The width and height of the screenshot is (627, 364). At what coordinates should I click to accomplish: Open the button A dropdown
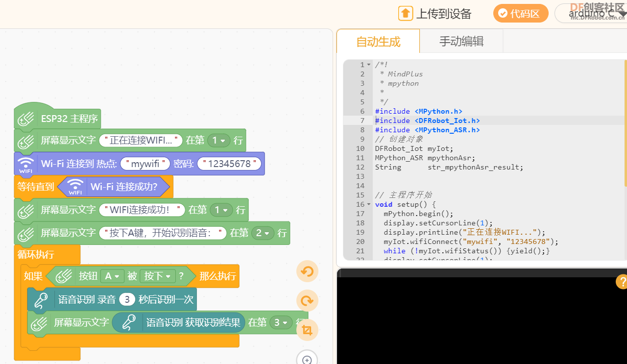112,276
